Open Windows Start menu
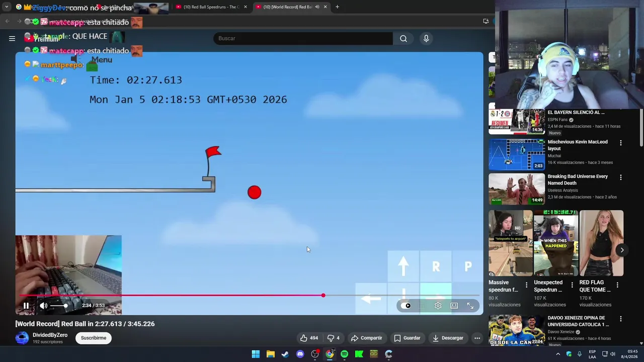644x362 pixels. click(256, 354)
